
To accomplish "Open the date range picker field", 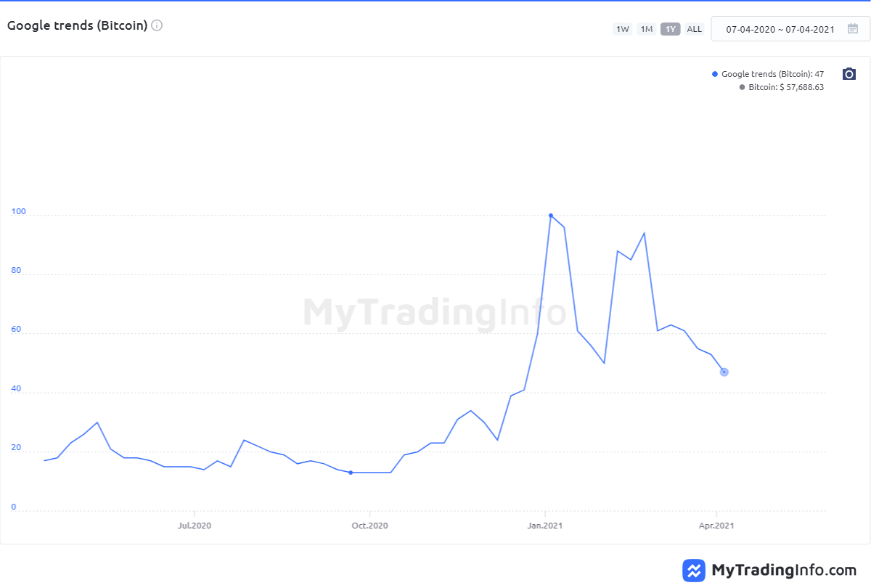I will pyautogui.click(x=780, y=29).
